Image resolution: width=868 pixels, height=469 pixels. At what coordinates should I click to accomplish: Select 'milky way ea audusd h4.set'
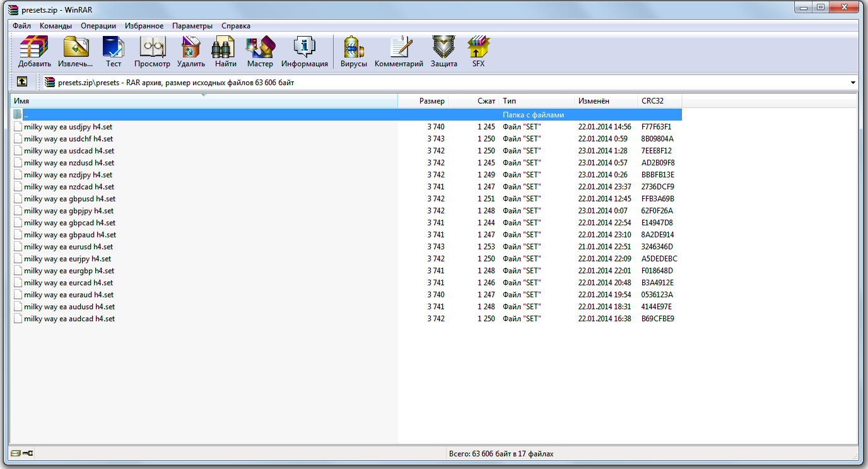tap(69, 307)
